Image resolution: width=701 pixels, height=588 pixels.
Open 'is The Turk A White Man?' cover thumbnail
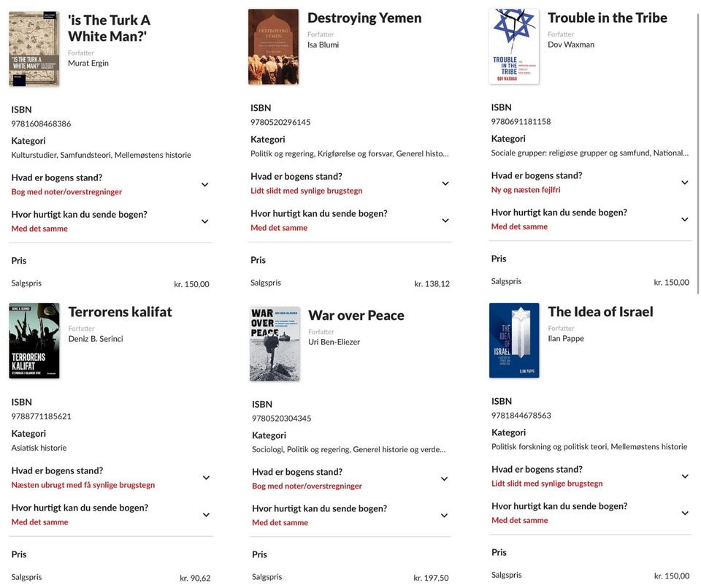[34, 48]
